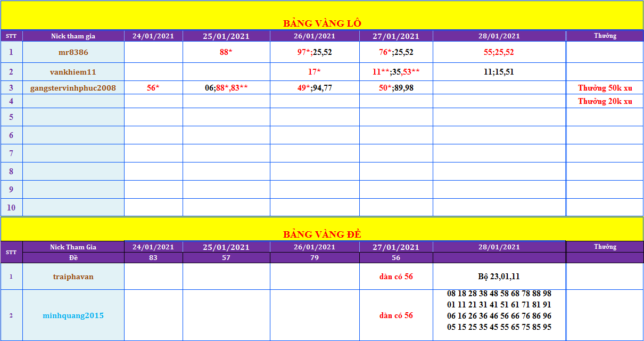Click the dàn có 56 cell in minhquang2015's row
Viewport: 644px width, 341px height.
(x=396, y=315)
